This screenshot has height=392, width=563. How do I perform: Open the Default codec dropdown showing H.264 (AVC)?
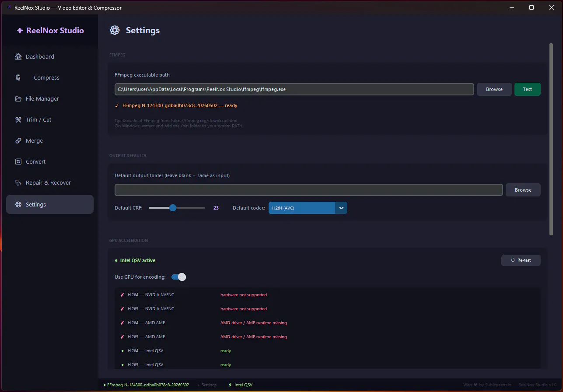coord(308,208)
